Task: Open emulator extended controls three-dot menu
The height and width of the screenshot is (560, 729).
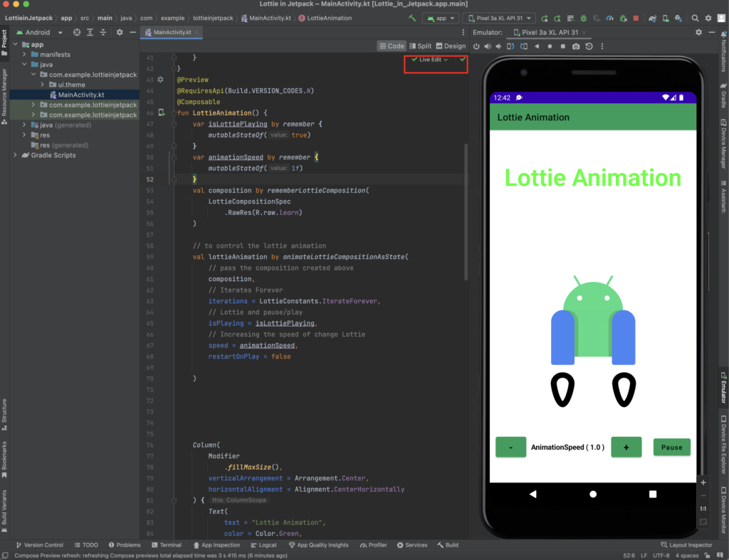Action: pyautogui.click(x=602, y=46)
